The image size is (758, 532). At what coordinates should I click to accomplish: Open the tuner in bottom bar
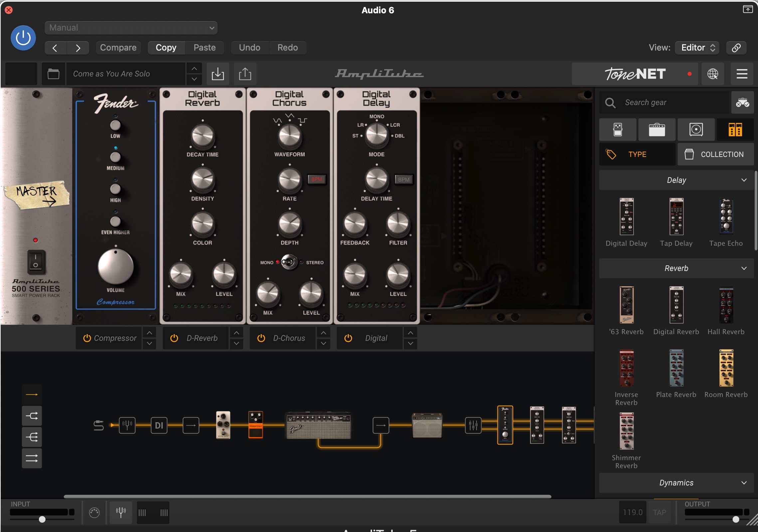pyautogui.click(x=121, y=512)
